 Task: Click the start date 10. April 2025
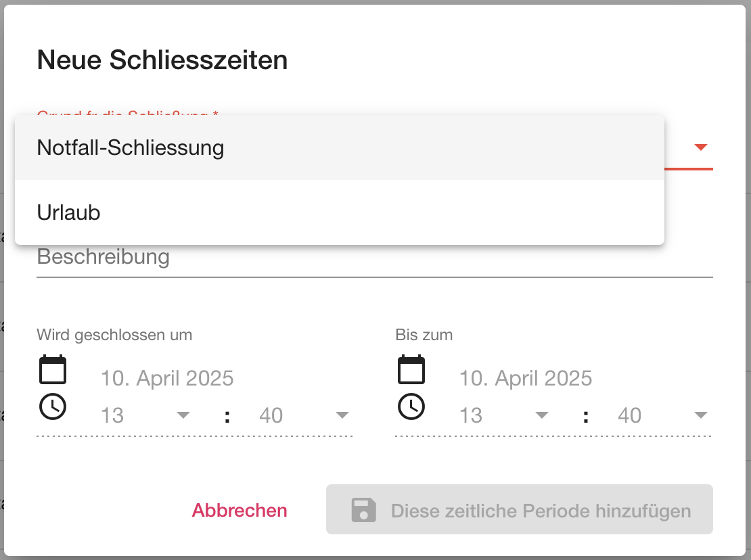(x=167, y=378)
